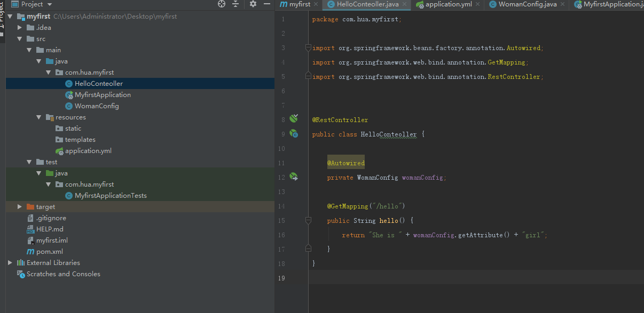Open the Project panel settings gear
Viewport: 644px width, 313px height.
coord(253,4)
